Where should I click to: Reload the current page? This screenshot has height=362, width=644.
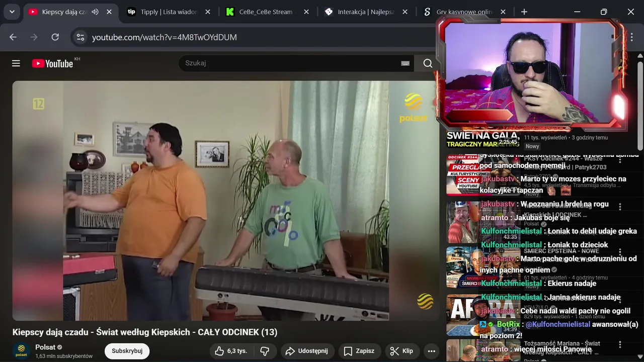(55, 37)
